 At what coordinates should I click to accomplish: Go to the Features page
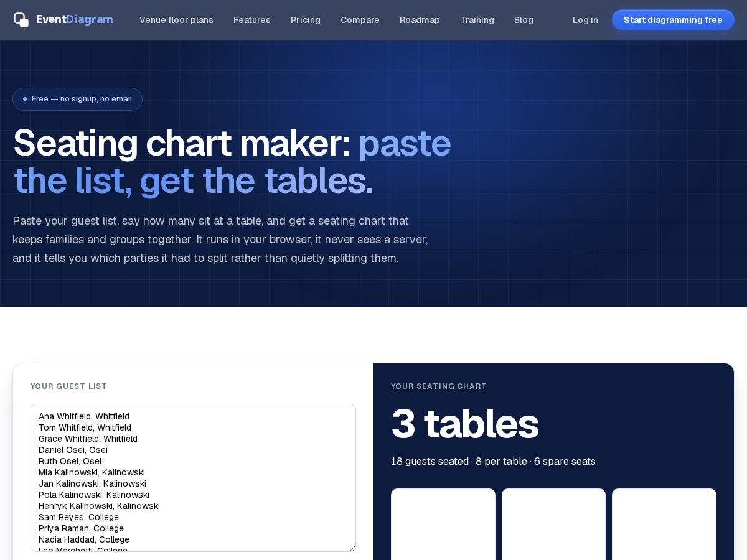coord(252,20)
